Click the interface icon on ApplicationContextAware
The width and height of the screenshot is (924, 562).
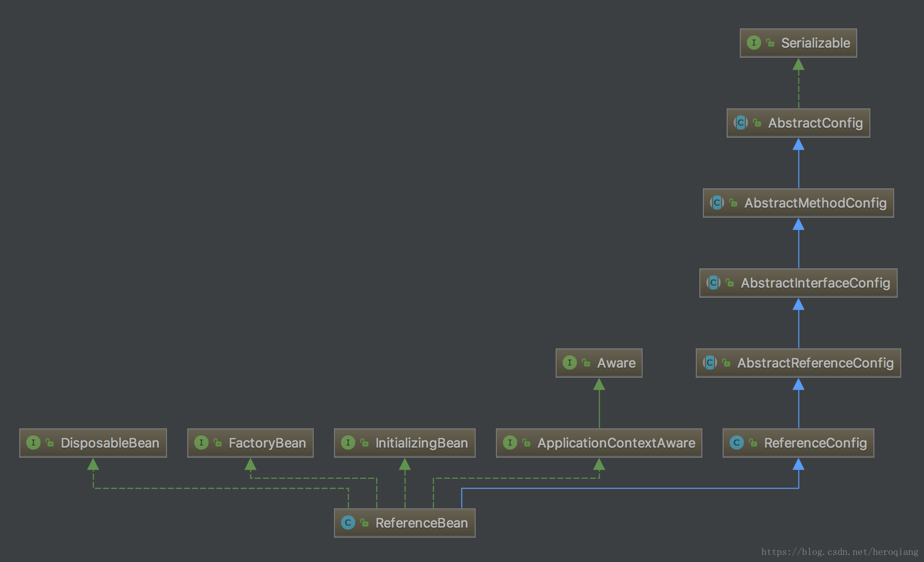point(510,443)
